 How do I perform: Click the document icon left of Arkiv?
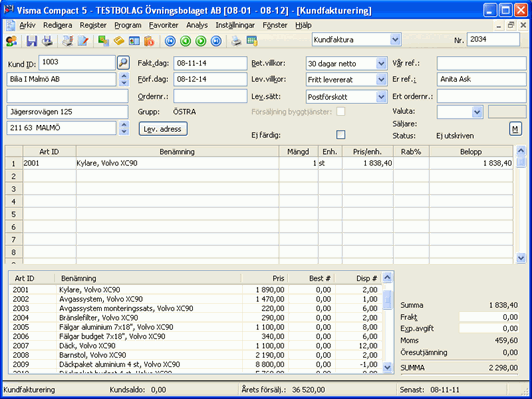pos(11,25)
